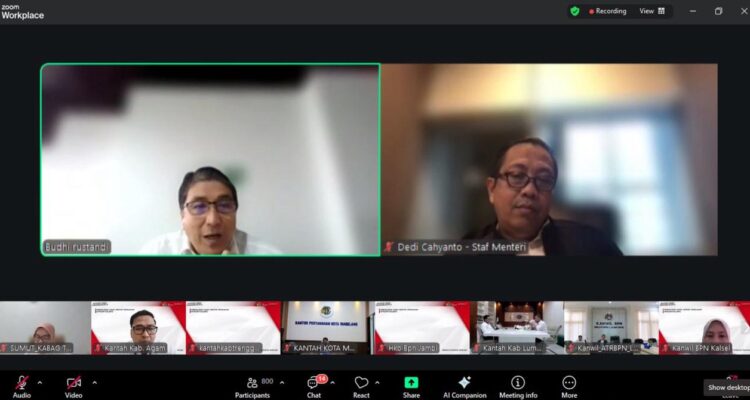This screenshot has height=400, width=750.
Task: Open the View layout menu
Action: 648,11
